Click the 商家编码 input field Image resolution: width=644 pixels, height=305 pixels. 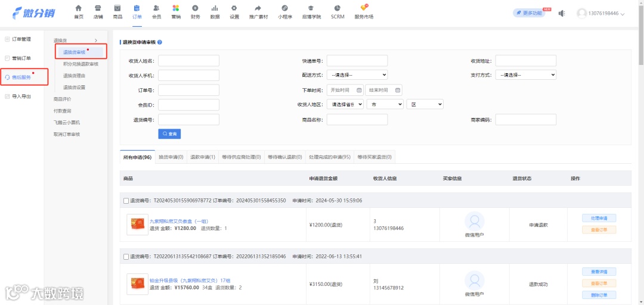tap(526, 120)
